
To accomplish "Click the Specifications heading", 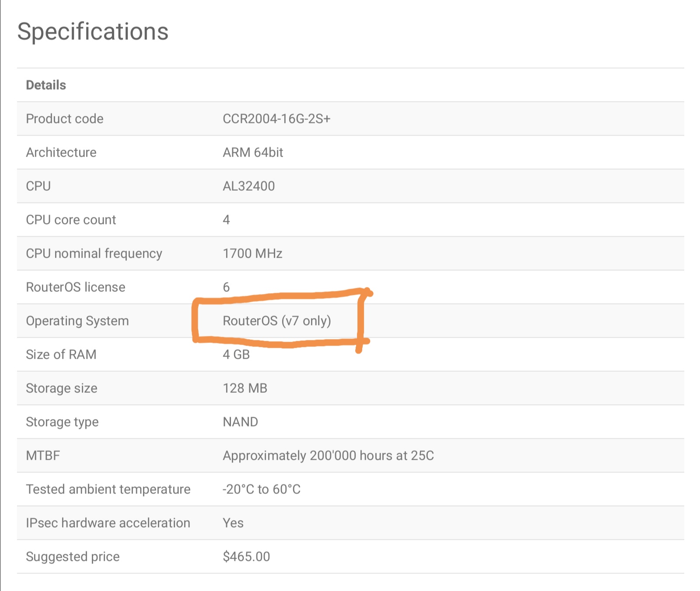I will tap(93, 31).
